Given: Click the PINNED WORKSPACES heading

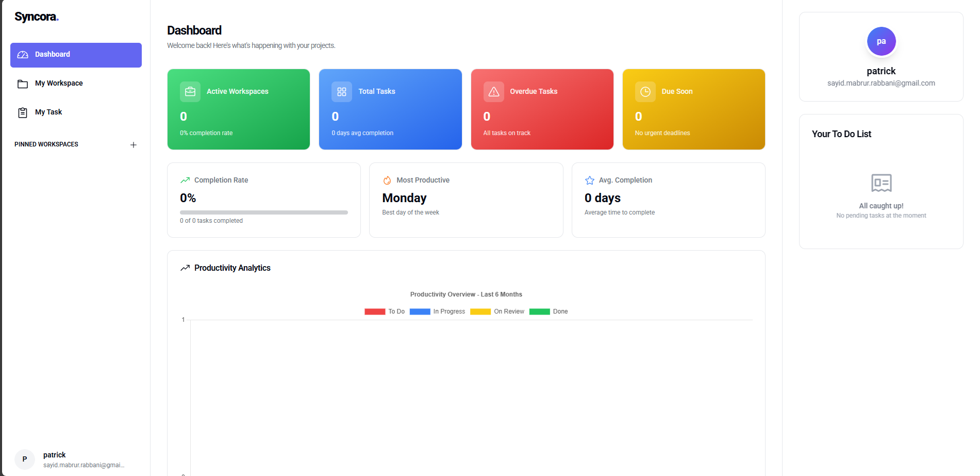Looking at the screenshot, I should pos(46,144).
